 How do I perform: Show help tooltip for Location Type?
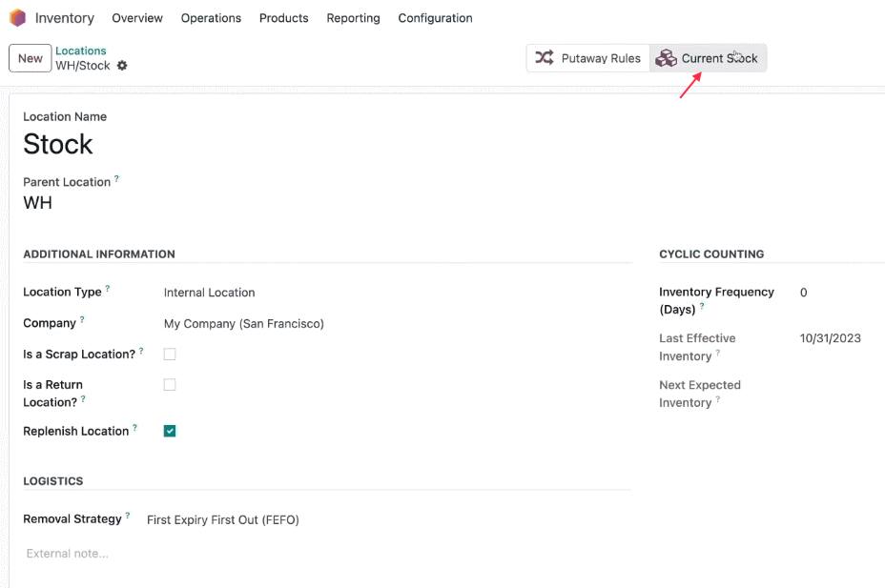[107, 288]
